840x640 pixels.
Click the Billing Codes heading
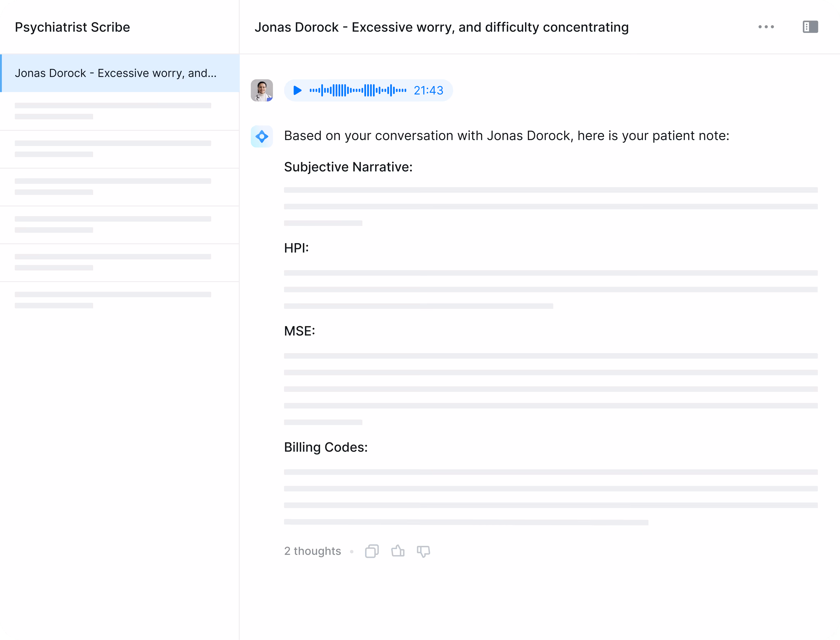point(326,447)
